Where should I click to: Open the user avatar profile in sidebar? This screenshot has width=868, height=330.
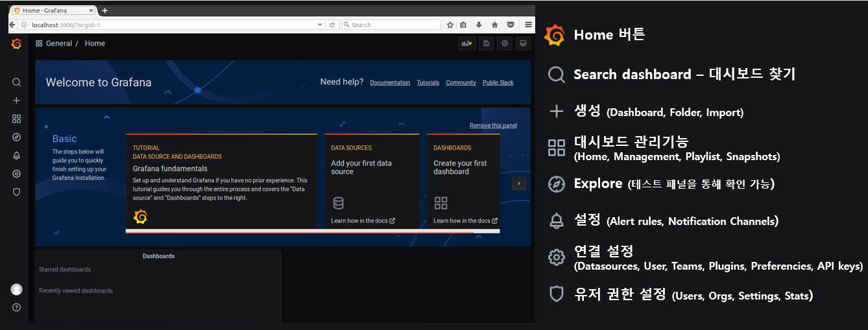pos(16,289)
